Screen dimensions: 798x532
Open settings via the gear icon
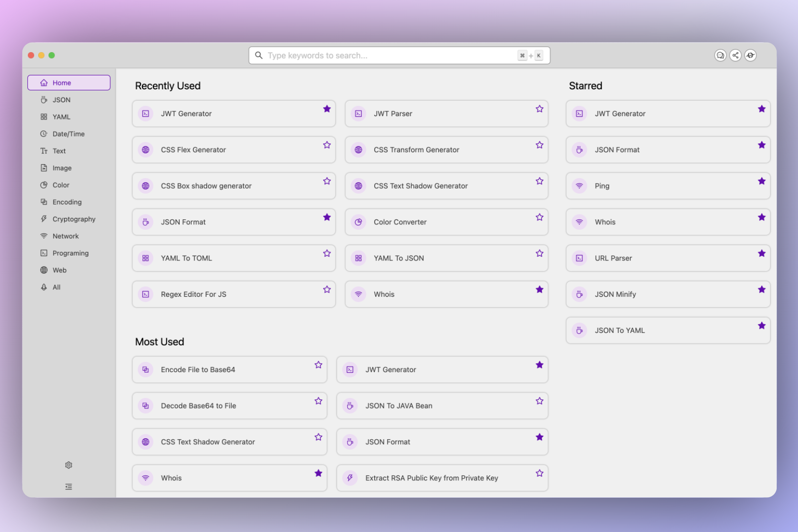68,465
